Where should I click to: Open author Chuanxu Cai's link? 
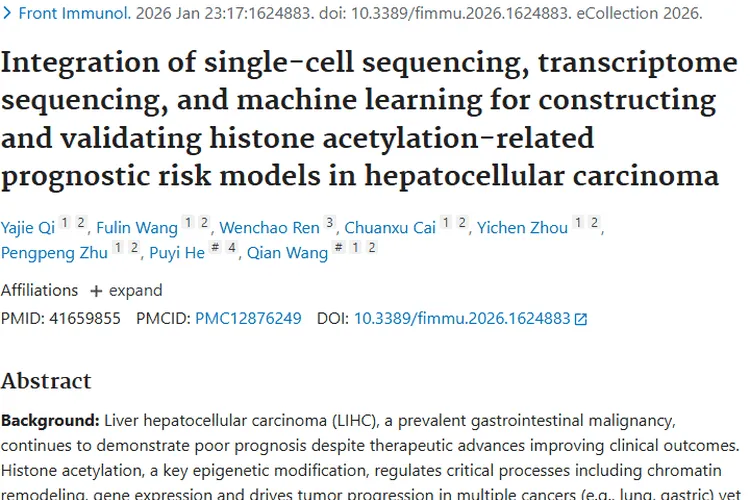pyautogui.click(x=390, y=228)
